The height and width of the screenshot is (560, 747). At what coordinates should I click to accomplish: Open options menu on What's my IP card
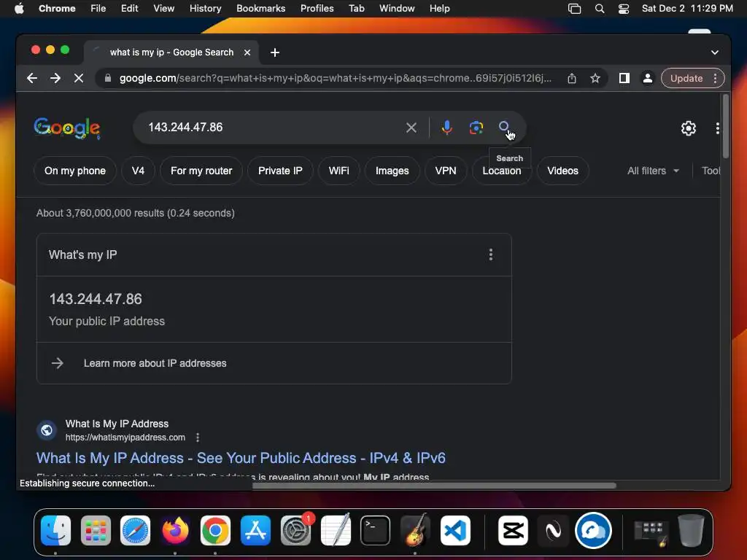tap(491, 254)
